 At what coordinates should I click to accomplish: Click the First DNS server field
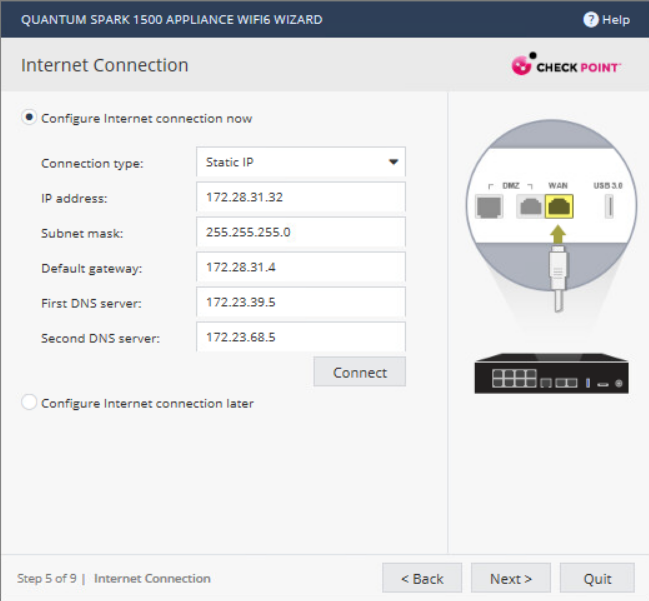coord(301,302)
